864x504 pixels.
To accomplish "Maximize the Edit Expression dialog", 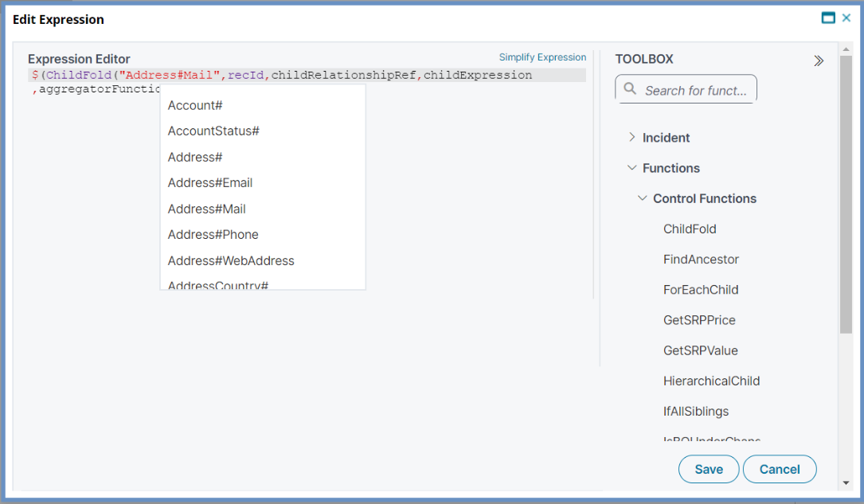I will pos(828,18).
